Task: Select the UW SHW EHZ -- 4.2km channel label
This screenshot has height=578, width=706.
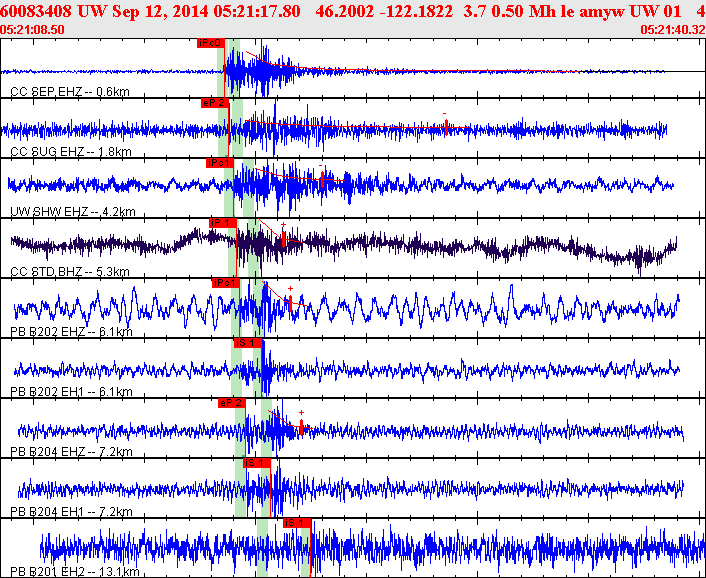Action: [72, 212]
